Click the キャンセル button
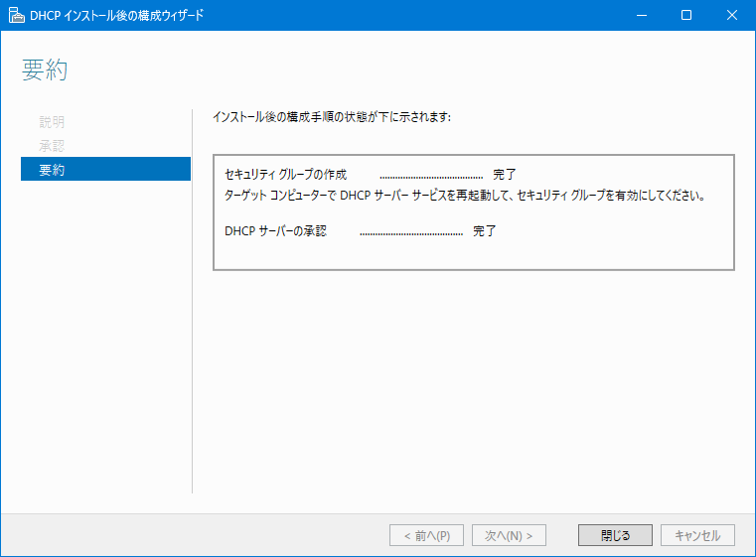 (697, 535)
